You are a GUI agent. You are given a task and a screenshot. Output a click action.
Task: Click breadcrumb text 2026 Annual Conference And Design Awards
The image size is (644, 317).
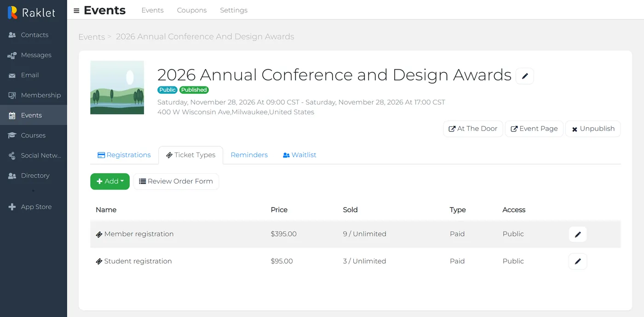pos(205,37)
